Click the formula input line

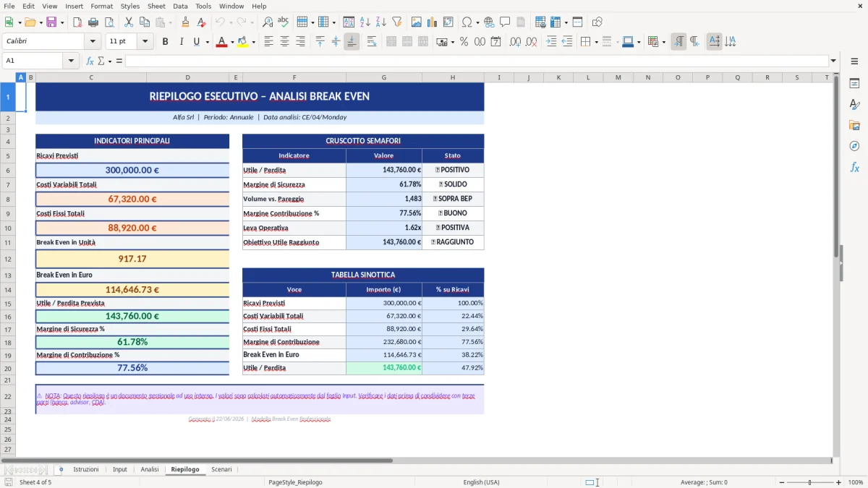(x=477, y=61)
